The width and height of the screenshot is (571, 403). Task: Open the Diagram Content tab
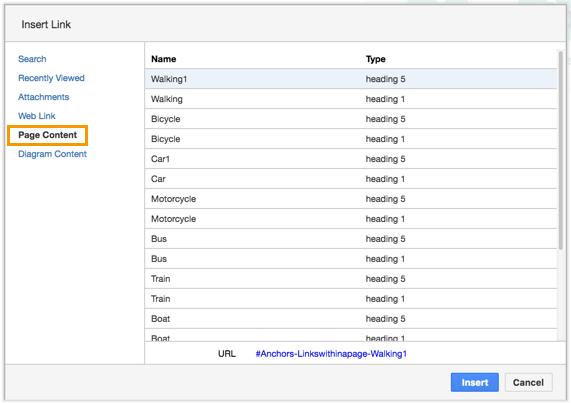click(52, 154)
